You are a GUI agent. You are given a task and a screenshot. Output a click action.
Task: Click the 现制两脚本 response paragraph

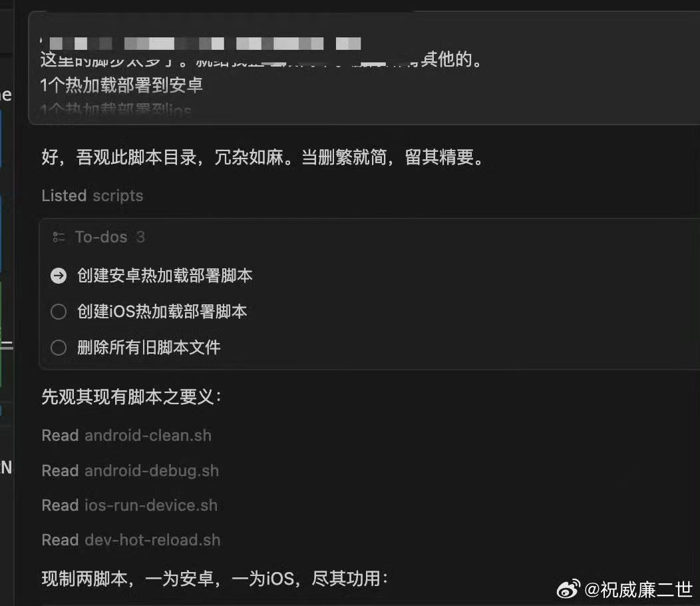click(215, 579)
